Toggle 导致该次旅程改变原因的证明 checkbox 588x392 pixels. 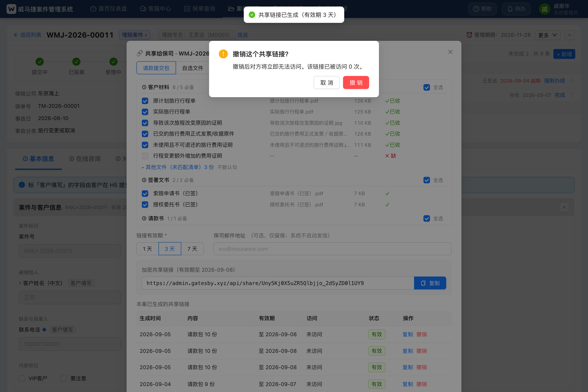pyautogui.click(x=145, y=123)
